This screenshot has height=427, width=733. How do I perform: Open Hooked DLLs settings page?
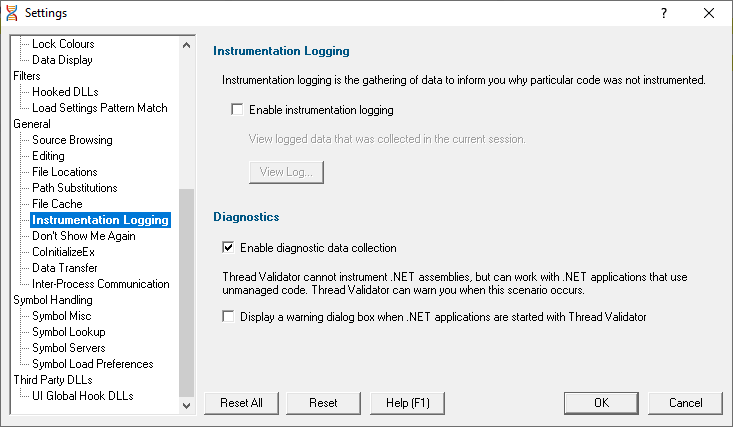65,92
